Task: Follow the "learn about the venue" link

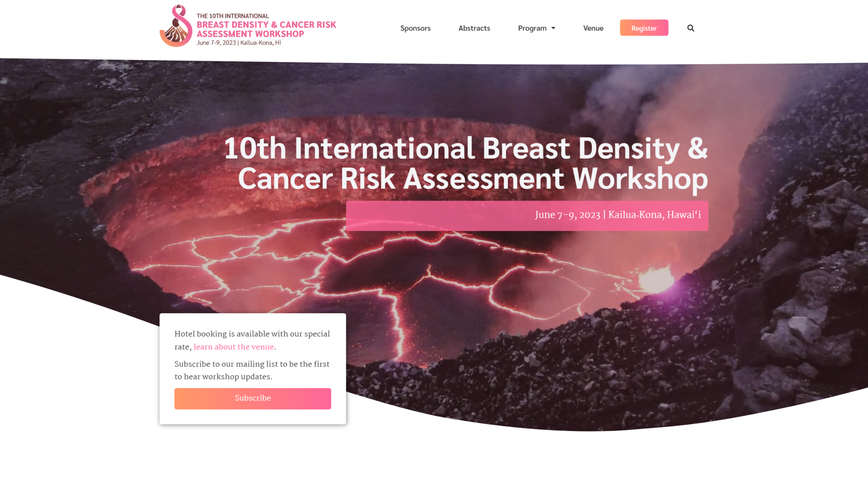Action: [233, 347]
